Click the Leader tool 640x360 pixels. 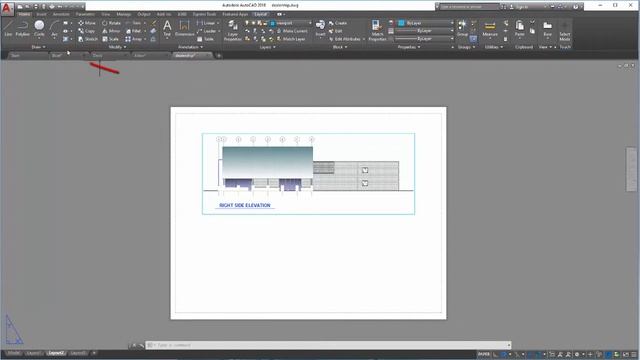pyautogui.click(x=207, y=31)
